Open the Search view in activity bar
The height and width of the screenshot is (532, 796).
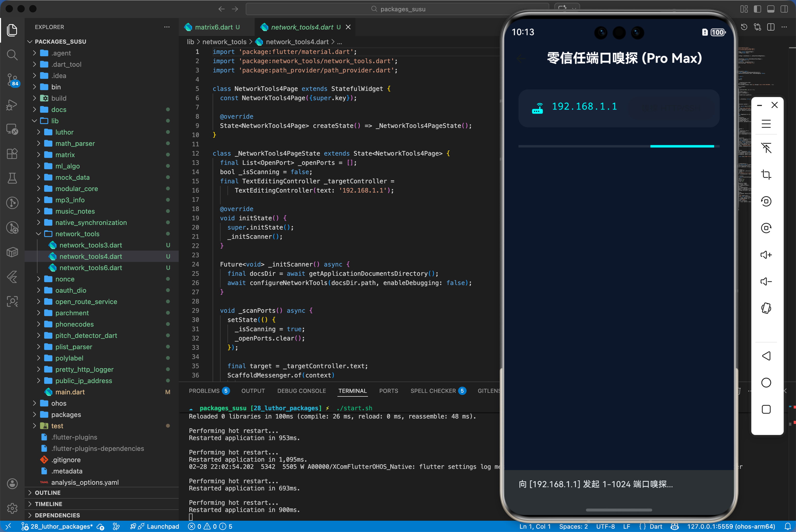[12, 55]
